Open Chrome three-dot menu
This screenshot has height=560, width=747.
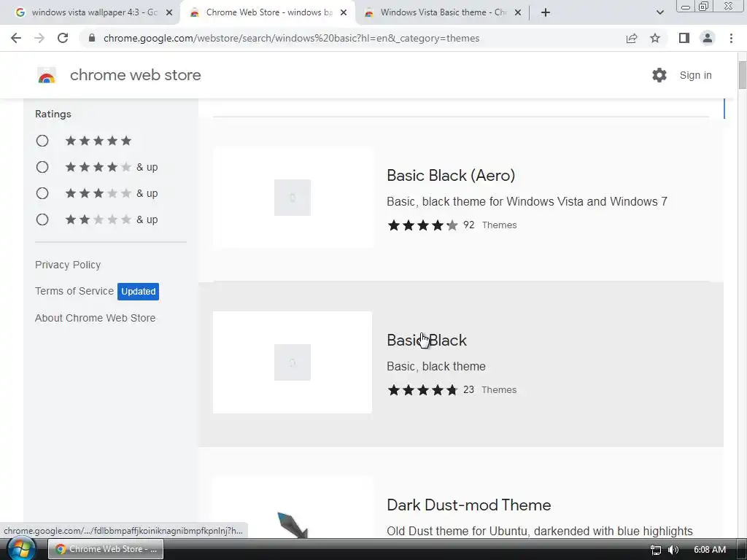pos(731,38)
